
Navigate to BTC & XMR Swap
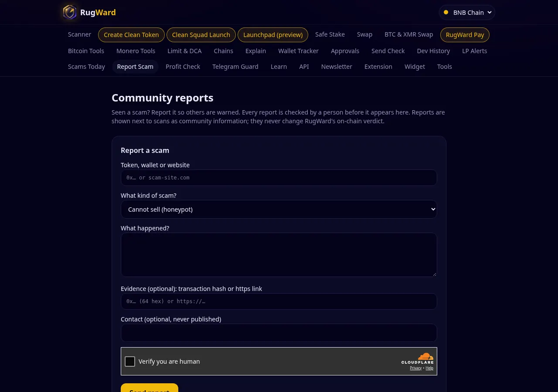pyautogui.click(x=409, y=34)
